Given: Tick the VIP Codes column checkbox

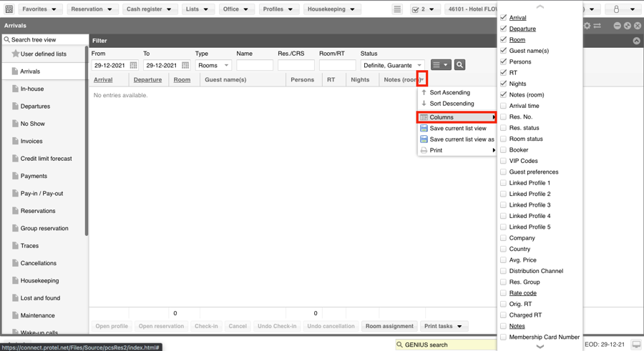Looking at the screenshot, I should click(x=504, y=161).
